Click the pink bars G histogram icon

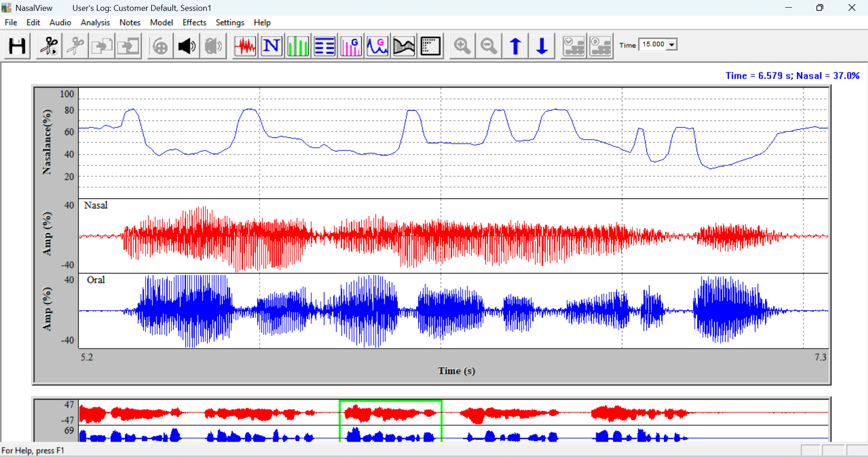(351, 46)
